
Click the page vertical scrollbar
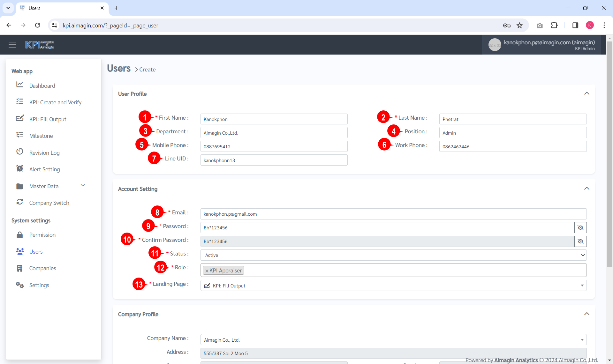(609, 153)
